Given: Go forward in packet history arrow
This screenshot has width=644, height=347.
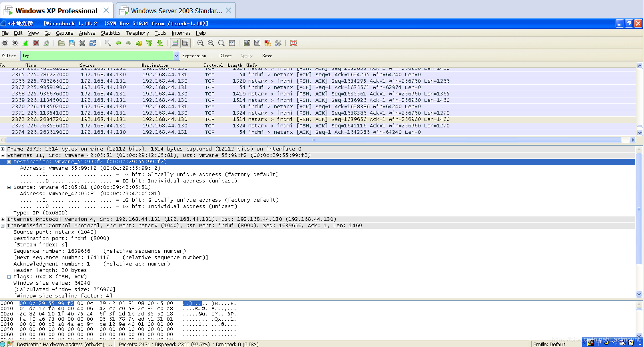Looking at the screenshot, I should 128,43.
